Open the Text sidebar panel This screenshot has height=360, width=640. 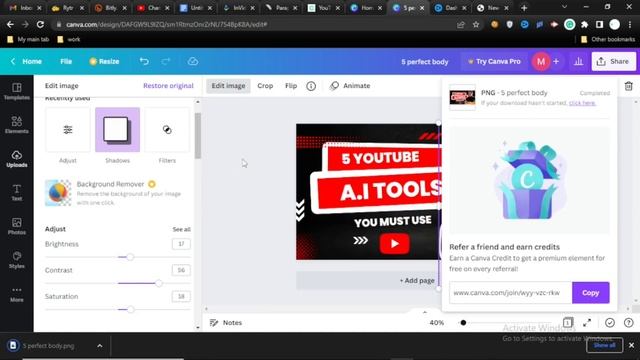17,192
